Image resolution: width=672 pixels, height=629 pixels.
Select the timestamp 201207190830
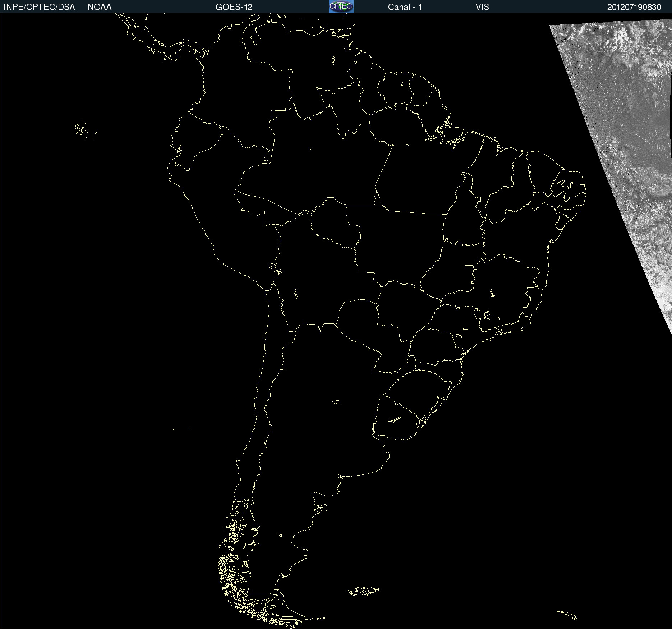634,7
